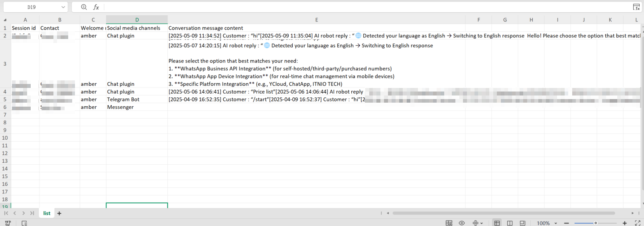This screenshot has width=644, height=226.
Task: Select the row 10 header
Action: click(5, 138)
